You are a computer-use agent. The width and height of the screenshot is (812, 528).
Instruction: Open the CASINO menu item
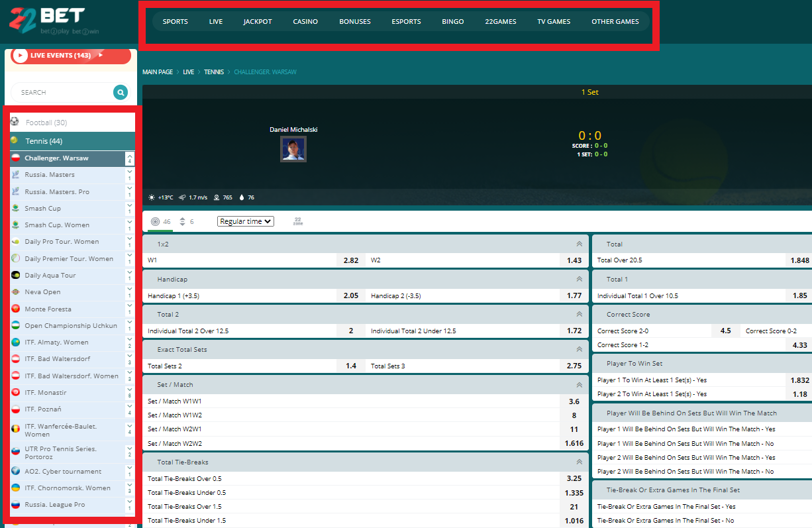(305, 21)
